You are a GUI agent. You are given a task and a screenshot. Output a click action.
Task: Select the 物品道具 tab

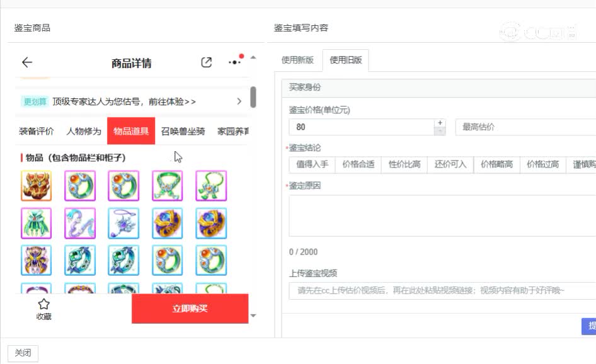(131, 131)
